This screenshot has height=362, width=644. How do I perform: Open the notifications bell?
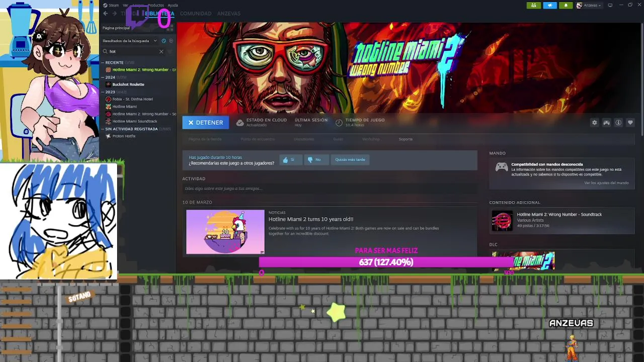tap(566, 6)
